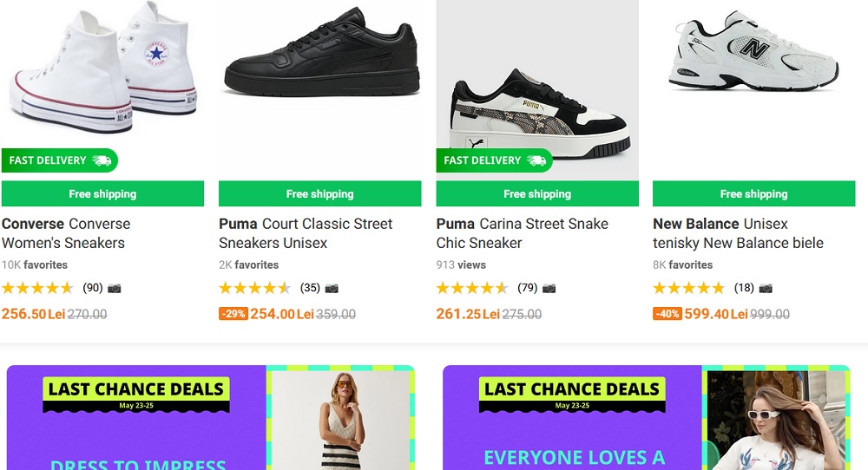View Puma Carina snake-print sneaker image
868x470 pixels.
538,113
